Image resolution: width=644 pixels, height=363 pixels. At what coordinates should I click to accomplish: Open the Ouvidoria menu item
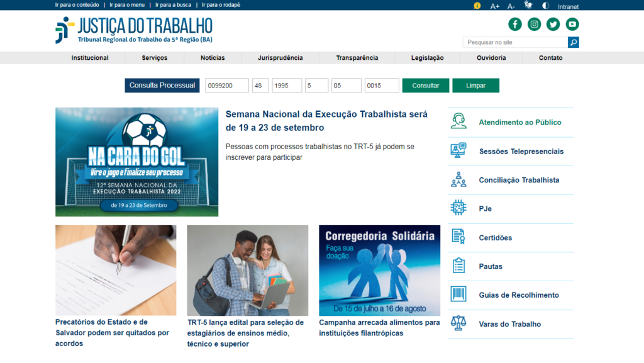(491, 58)
